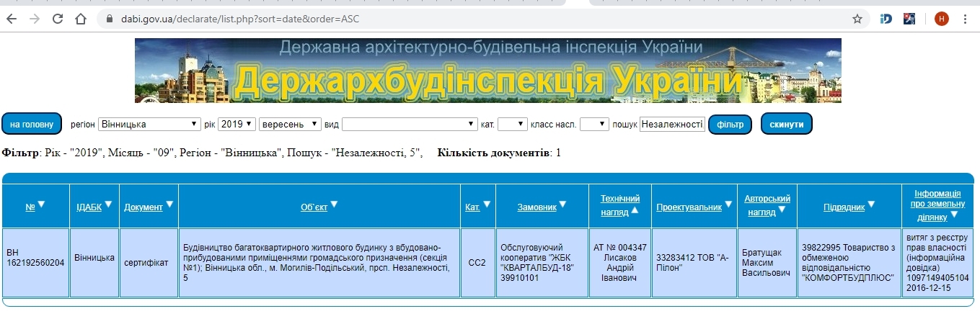Sort by the Підрядник column header
Viewport: 980px width, 319px height.
[844, 207]
